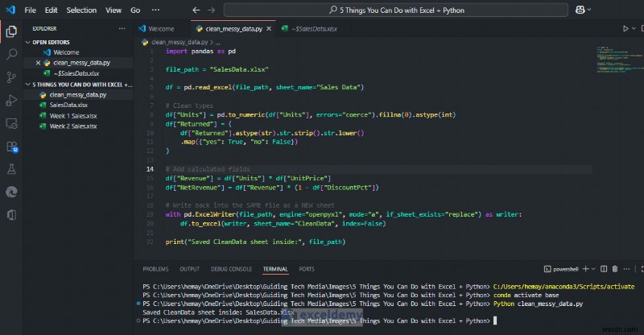Open the View menu
The width and height of the screenshot is (644, 335).
click(x=114, y=10)
